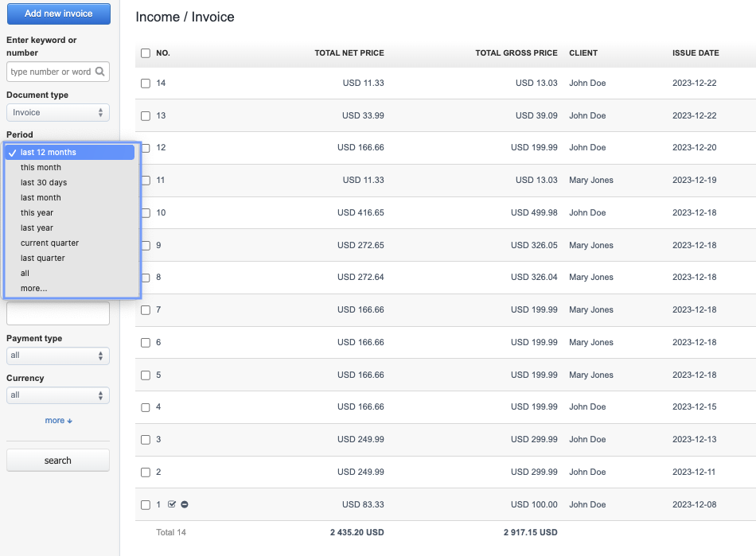
Task: Expand the Currency dropdown
Action: [x=57, y=395]
